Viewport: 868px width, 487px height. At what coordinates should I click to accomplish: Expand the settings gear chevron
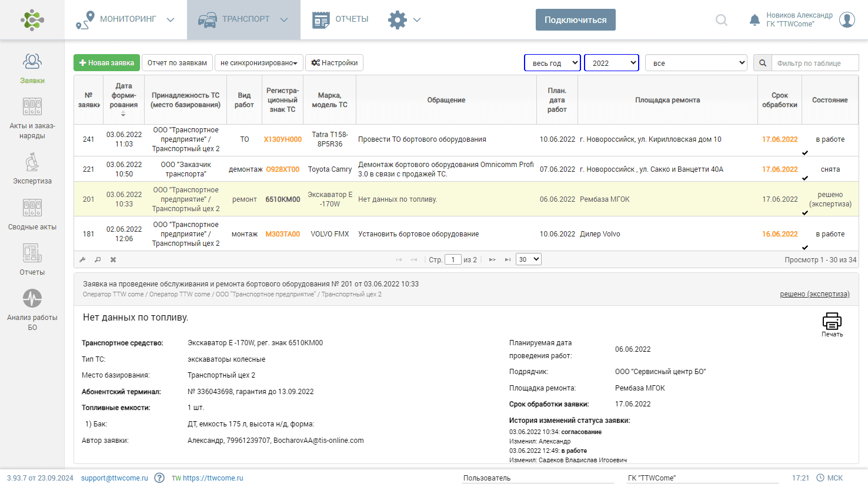(x=417, y=20)
